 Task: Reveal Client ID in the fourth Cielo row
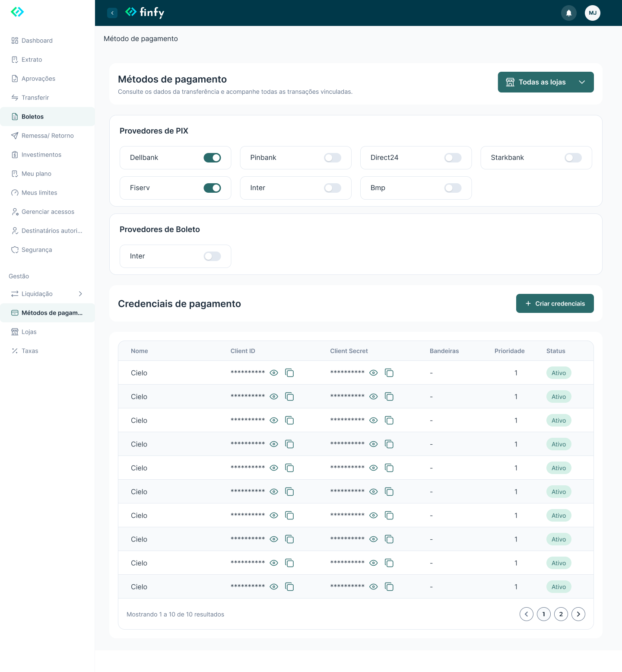[274, 444]
